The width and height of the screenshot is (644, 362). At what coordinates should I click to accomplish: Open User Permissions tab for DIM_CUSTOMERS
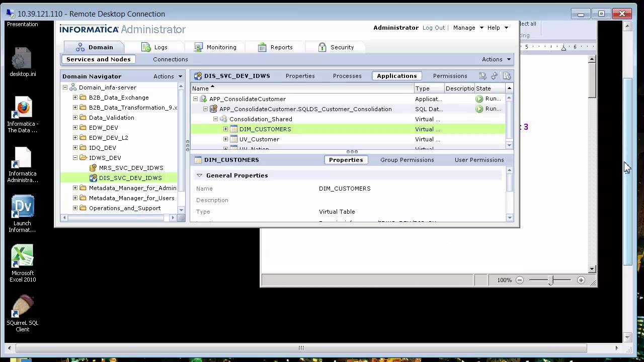pyautogui.click(x=479, y=160)
